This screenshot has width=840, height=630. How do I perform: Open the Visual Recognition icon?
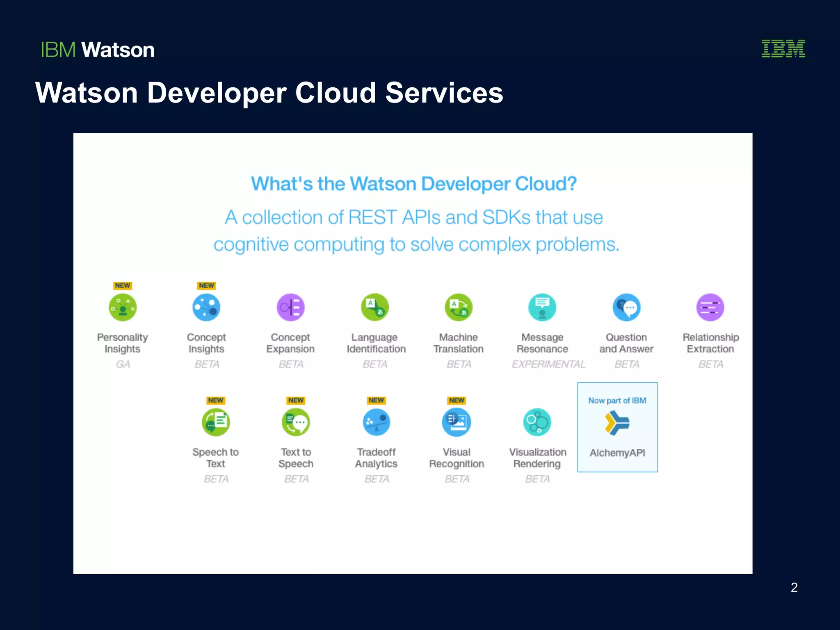coord(457,422)
